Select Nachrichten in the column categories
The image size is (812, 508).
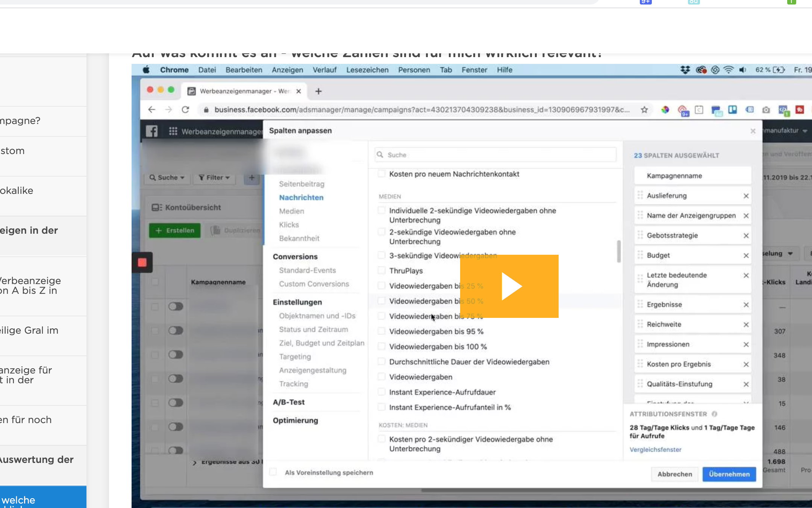[x=301, y=198]
